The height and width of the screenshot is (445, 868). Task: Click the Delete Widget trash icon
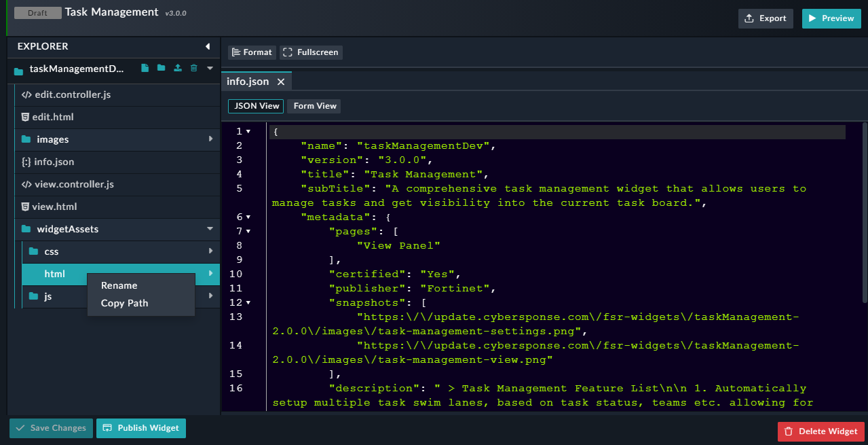coord(789,431)
